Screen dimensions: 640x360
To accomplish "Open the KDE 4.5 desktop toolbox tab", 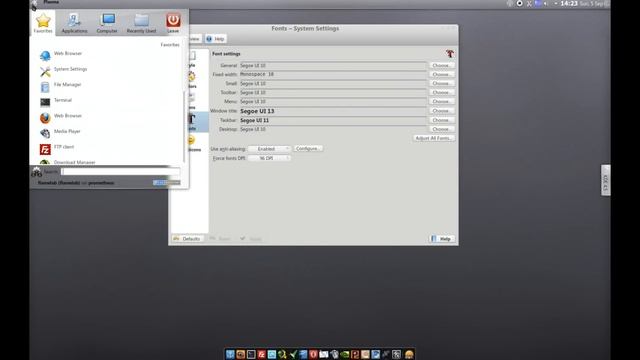I will click(x=606, y=180).
